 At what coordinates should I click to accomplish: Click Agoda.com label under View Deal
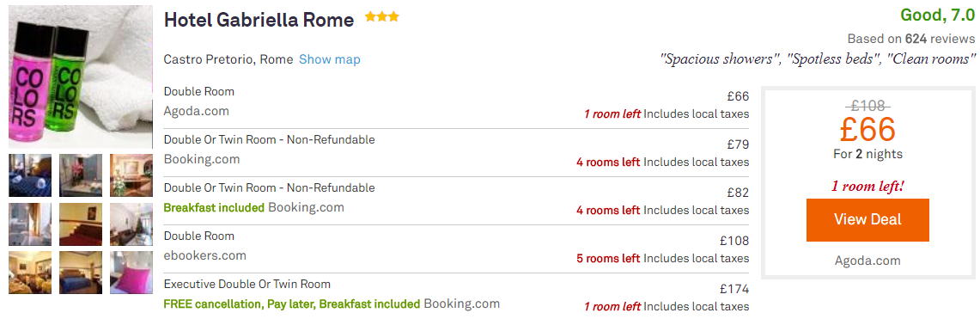pyautogui.click(x=867, y=261)
